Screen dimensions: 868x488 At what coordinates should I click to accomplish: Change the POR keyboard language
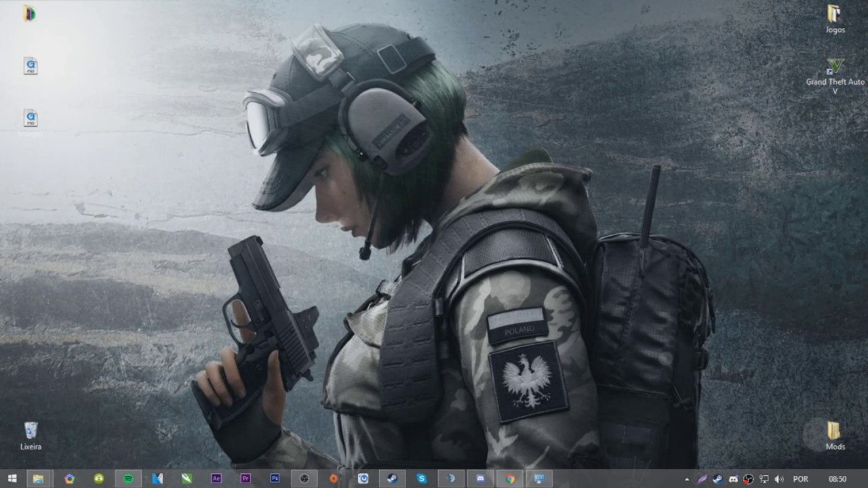800,479
